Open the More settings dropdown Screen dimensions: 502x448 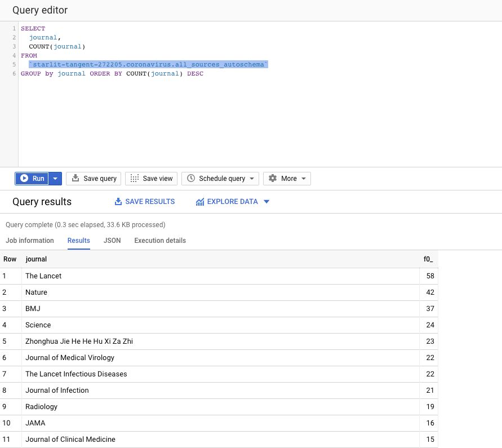[x=287, y=179]
